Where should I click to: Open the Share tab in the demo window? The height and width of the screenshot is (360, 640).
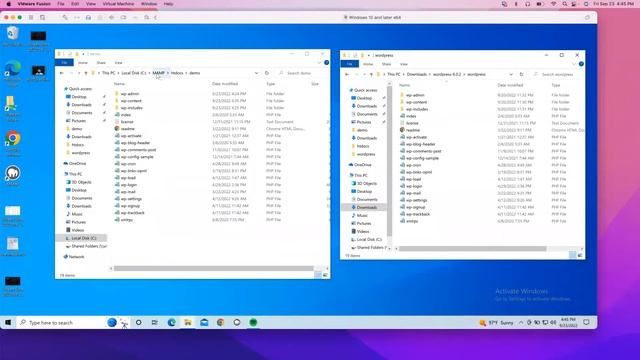(x=101, y=63)
